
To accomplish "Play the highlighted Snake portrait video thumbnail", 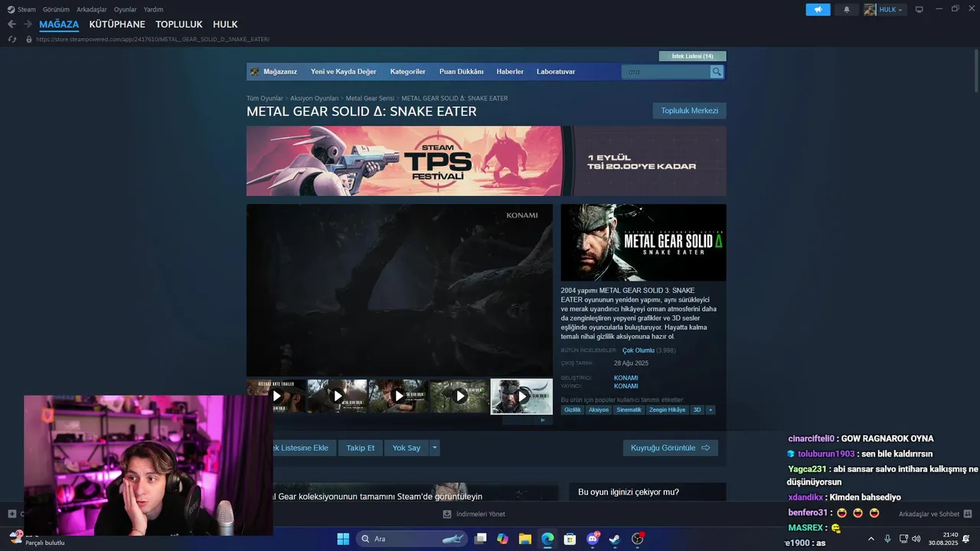I will pyautogui.click(x=521, y=396).
